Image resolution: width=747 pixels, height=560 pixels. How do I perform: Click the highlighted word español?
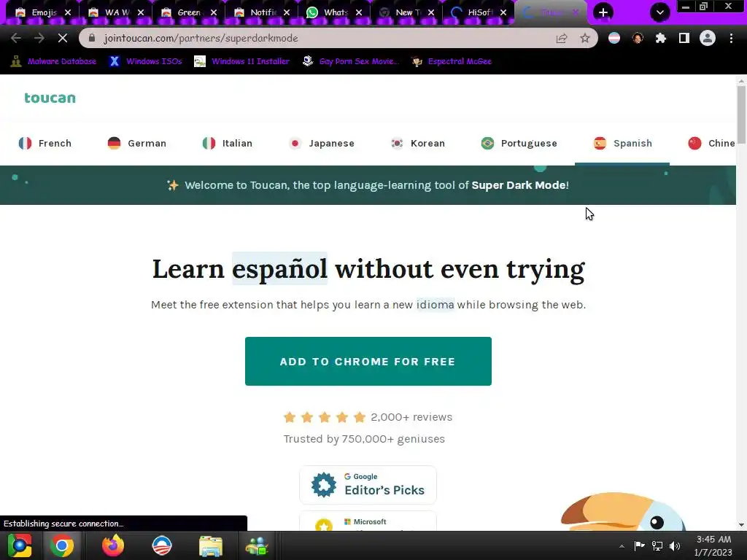(x=279, y=268)
